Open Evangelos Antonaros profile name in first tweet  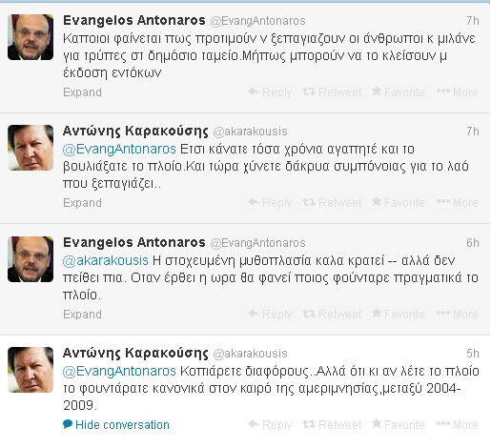[x=134, y=20]
